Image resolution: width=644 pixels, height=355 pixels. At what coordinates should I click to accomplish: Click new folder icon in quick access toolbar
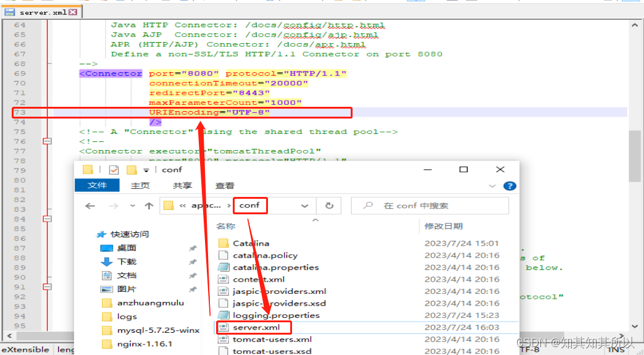click(x=132, y=170)
